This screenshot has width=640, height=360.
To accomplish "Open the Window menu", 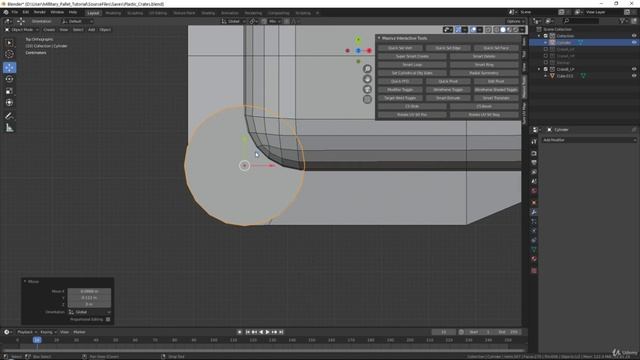I will tap(57, 12).
